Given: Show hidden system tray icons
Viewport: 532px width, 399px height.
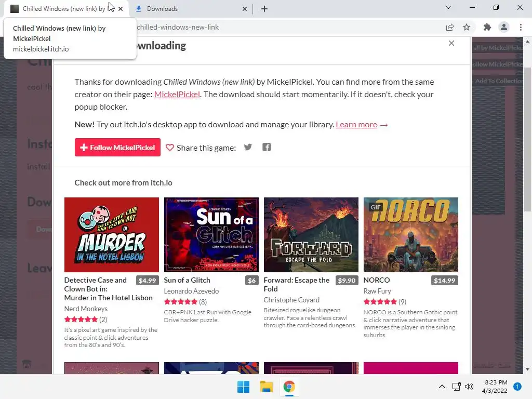Looking at the screenshot, I should coord(442,387).
